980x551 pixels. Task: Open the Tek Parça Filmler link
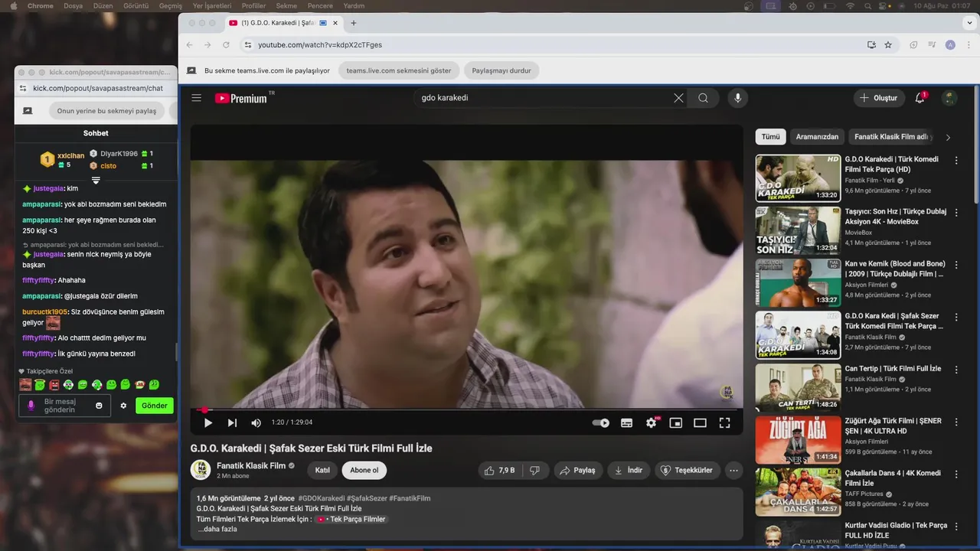coord(351,519)
